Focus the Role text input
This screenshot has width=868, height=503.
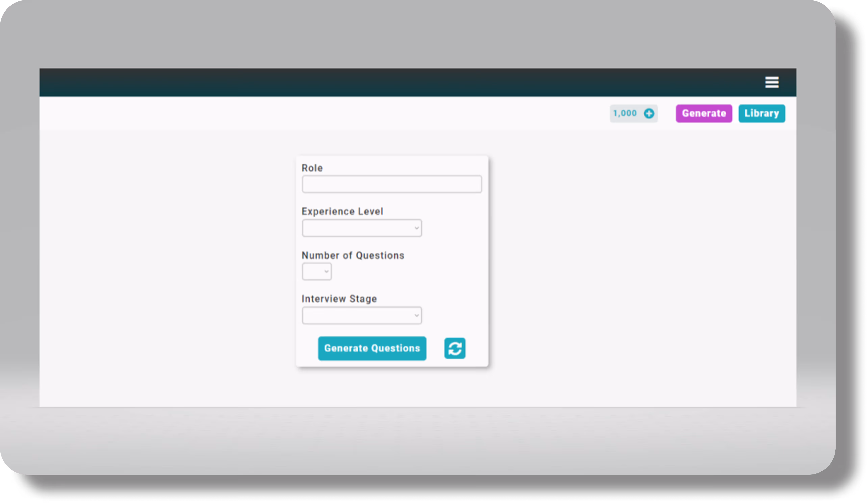coord(392,184)
